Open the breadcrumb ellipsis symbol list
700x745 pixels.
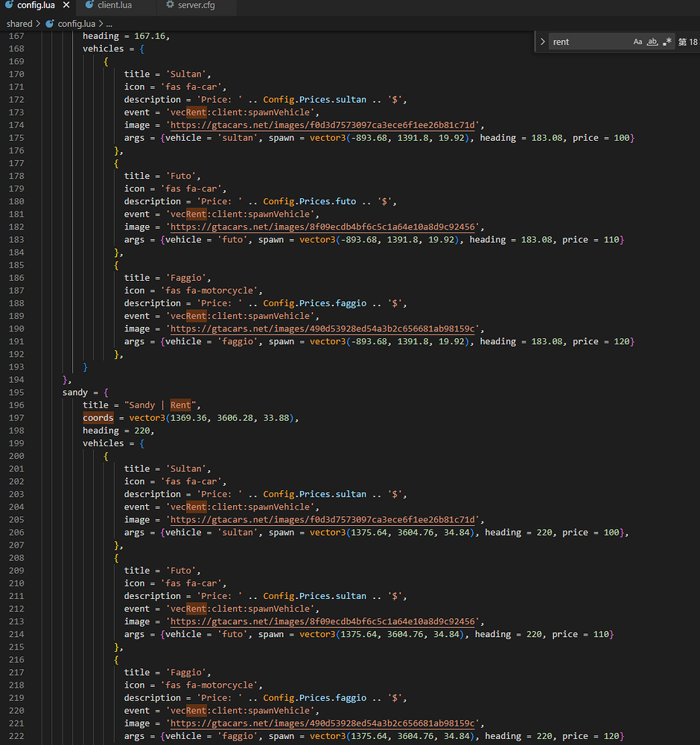(x=108, y=24)
